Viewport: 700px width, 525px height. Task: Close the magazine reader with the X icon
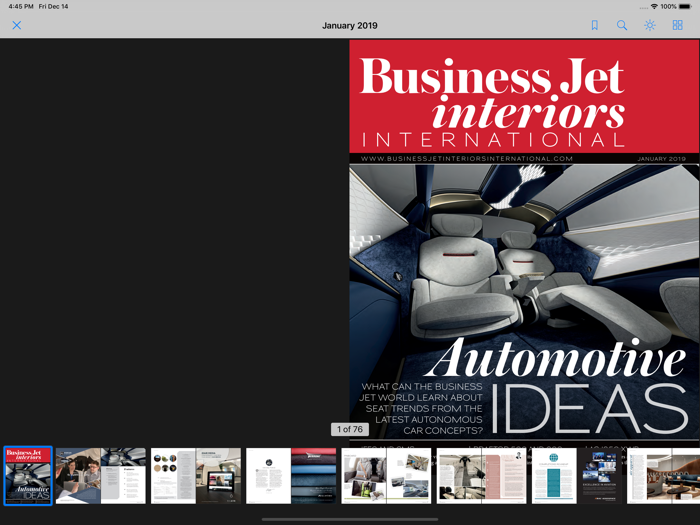coord(17,25)
